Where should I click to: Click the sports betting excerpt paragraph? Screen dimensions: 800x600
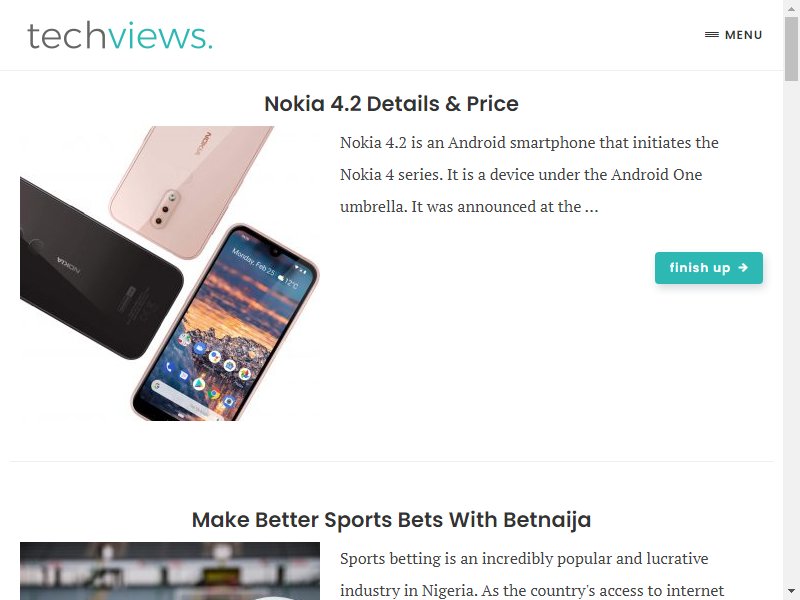click(532, 574)
